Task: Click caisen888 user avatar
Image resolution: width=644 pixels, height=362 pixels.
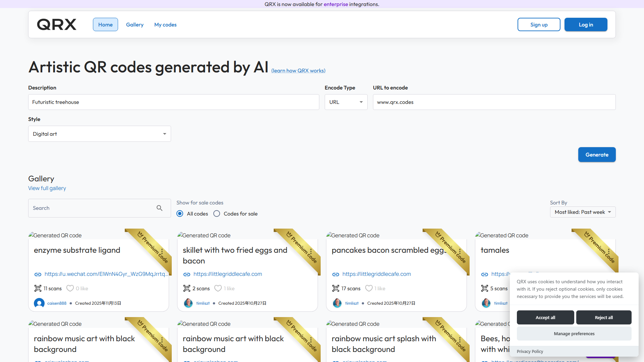Action: pyautogui.click(x=39, y=303)
